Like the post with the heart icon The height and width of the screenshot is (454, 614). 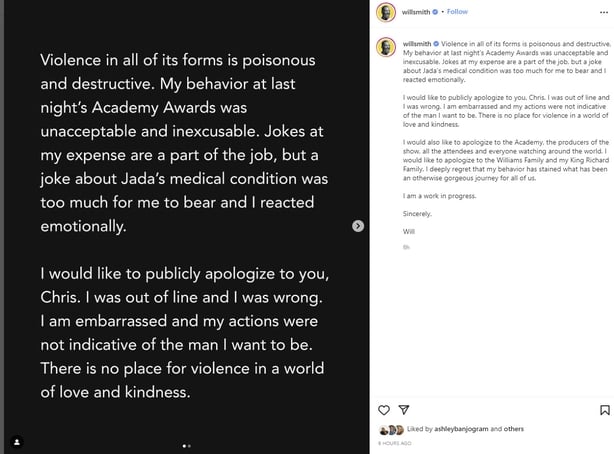(384, 410)
